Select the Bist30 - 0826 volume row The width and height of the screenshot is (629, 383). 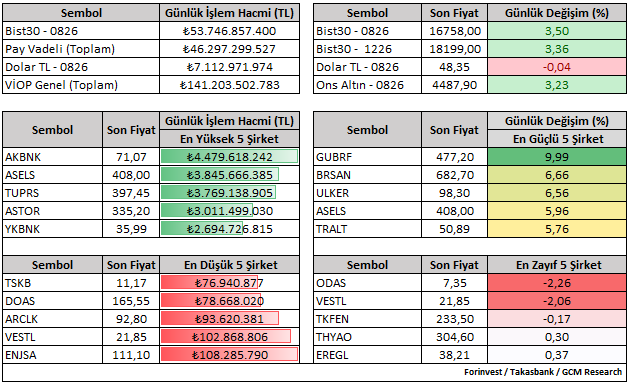151,31
